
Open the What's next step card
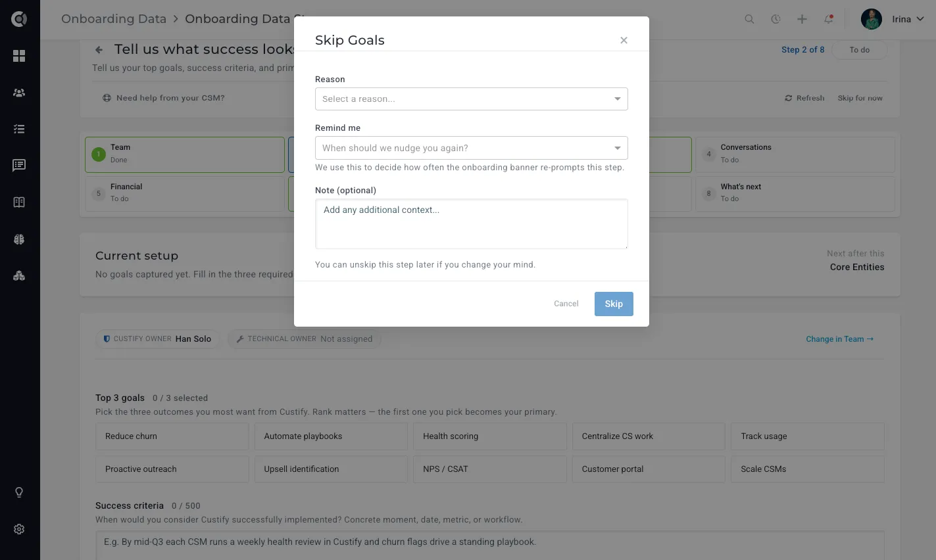tap(795, 193)
